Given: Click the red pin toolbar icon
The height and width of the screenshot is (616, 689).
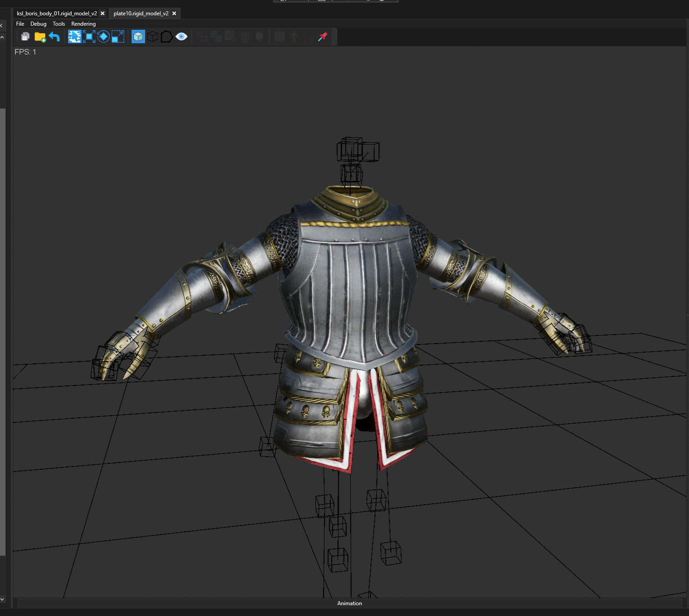Looking at the screenshot, I should tap(323, 36).
